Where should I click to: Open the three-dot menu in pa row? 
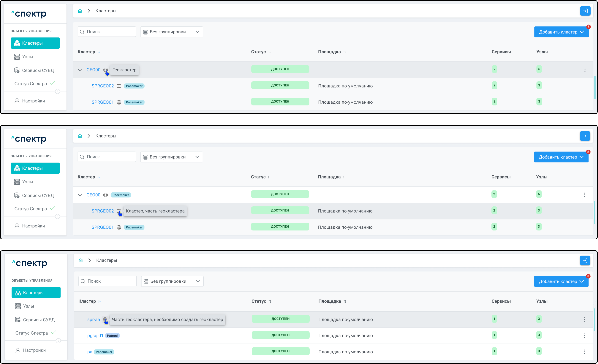584,352
